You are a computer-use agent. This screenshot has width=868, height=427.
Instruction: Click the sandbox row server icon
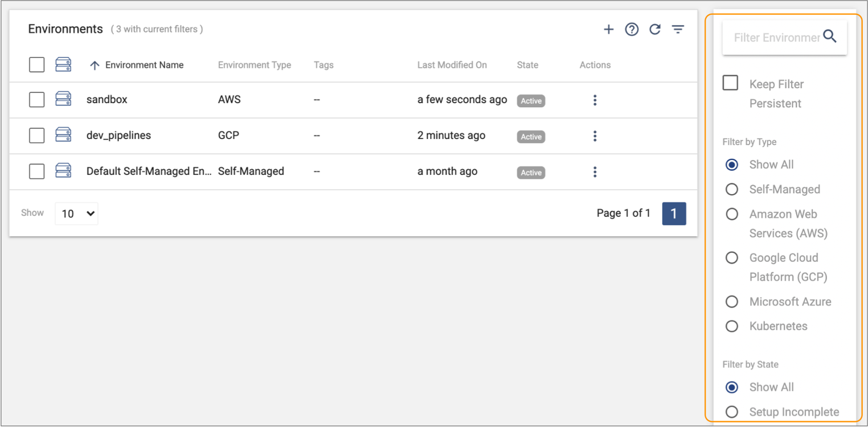pos(63,100)
